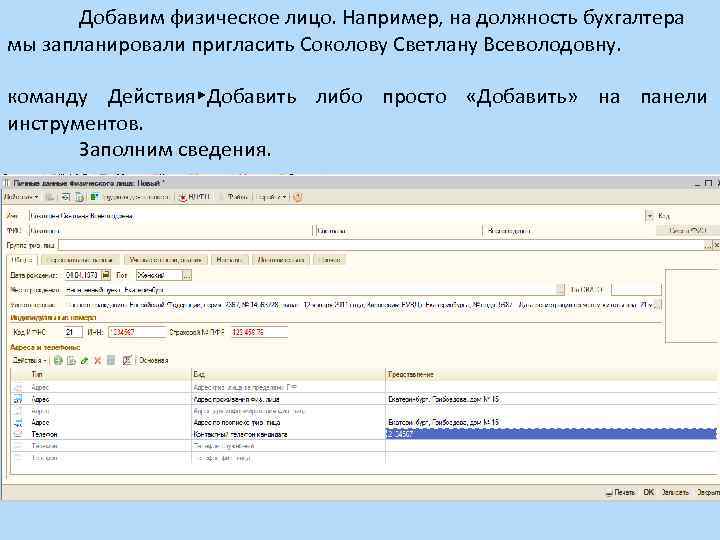Click the Таб. номер field
Image resolution: width=720 pixels, height=540 pixels.
click(636, 290)
